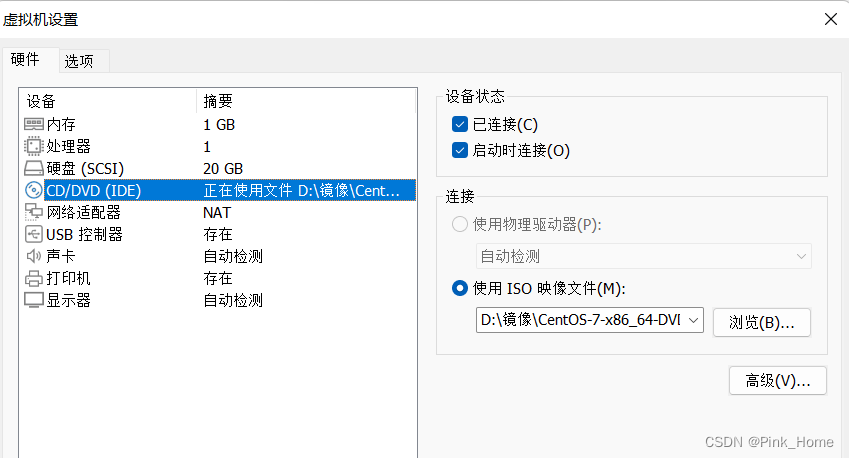The height and width of the screenshot is (458, 849).
Task: Click the memory (内存) device icon
Action: coord(34,125)
